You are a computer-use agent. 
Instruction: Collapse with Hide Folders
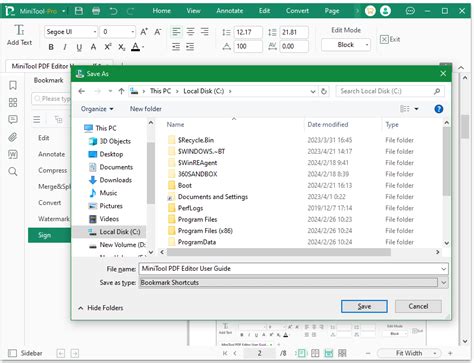[101, 308]
